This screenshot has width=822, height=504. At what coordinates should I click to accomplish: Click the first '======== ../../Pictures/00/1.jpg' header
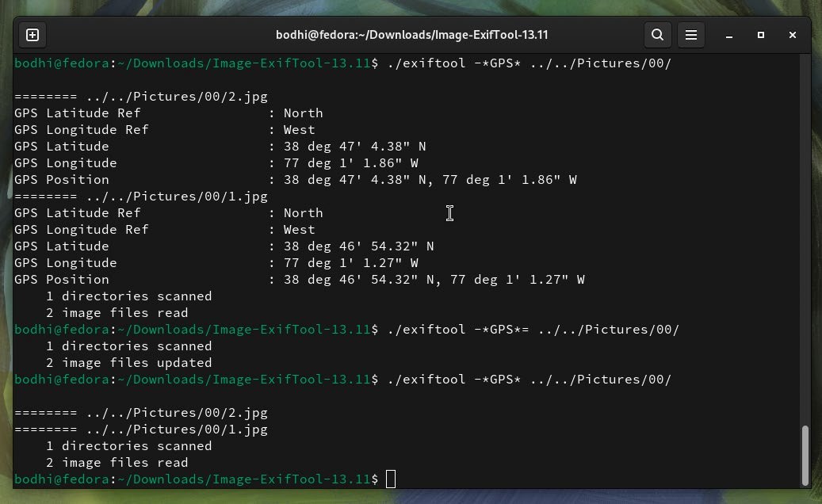point(141,197)
